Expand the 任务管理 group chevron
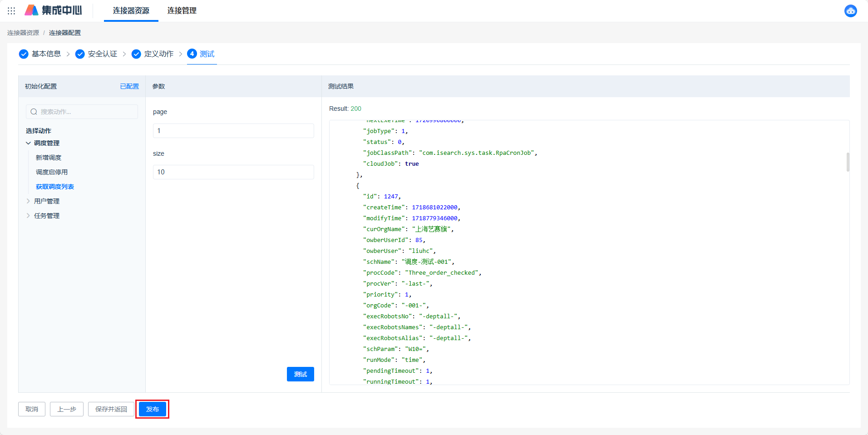 28,216
